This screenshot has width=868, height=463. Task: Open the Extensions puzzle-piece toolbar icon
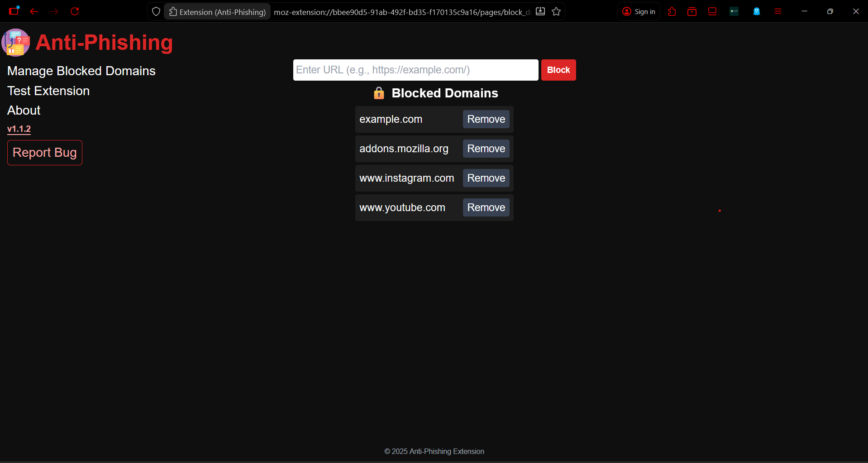(x=672, y=12)
